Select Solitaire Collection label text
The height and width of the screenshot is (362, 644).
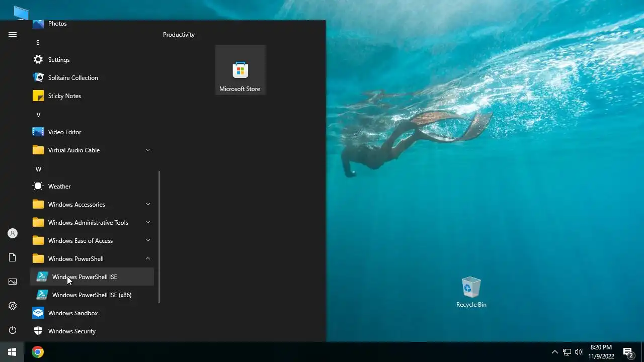point(73,77)
